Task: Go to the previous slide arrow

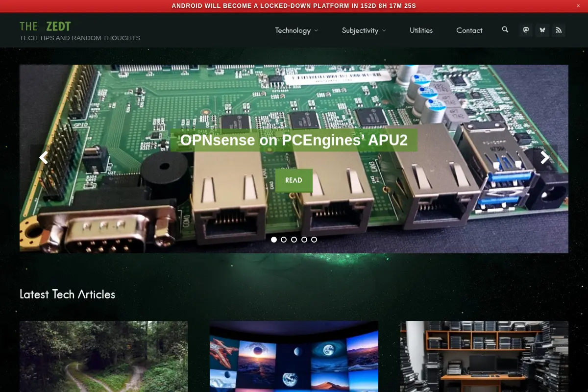Action: click(x=43, y=157)
